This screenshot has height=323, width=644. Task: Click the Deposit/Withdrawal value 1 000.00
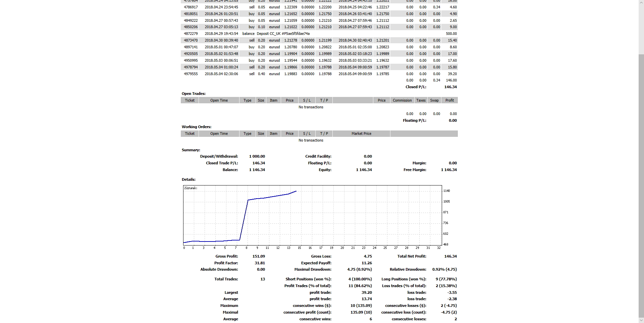point(257,156)
